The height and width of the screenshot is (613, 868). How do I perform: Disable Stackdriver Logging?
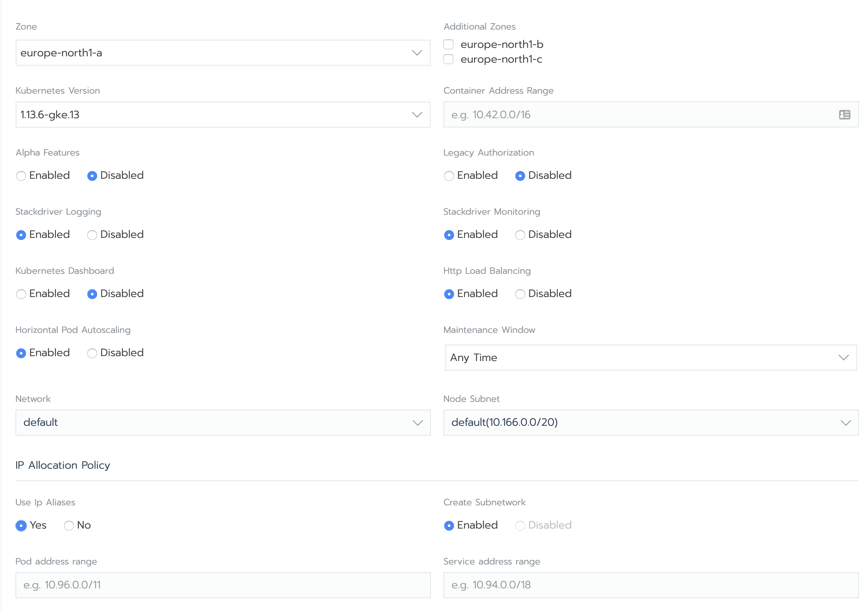[x=92, y=235]
